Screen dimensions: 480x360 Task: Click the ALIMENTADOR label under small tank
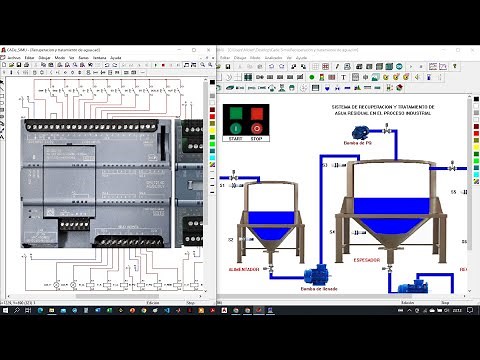click(244, 269)
